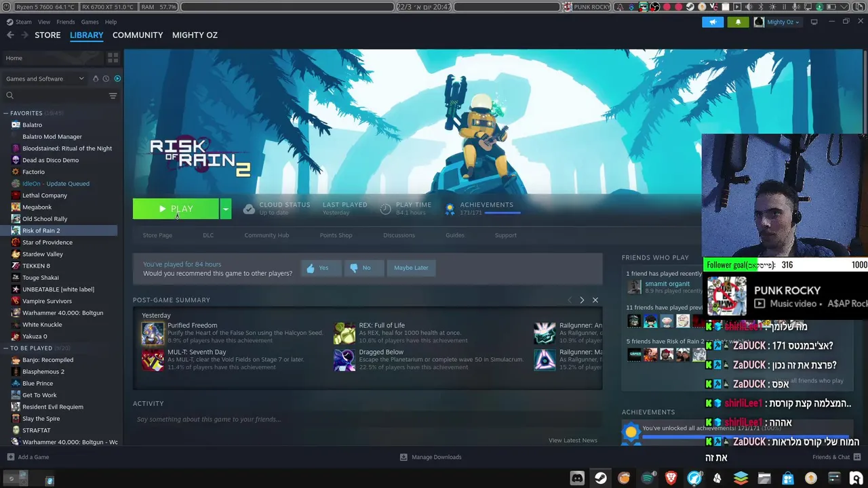Click the Purified Freedom achievement icon
The image size is (868, 488).
[x=153, y=333]
